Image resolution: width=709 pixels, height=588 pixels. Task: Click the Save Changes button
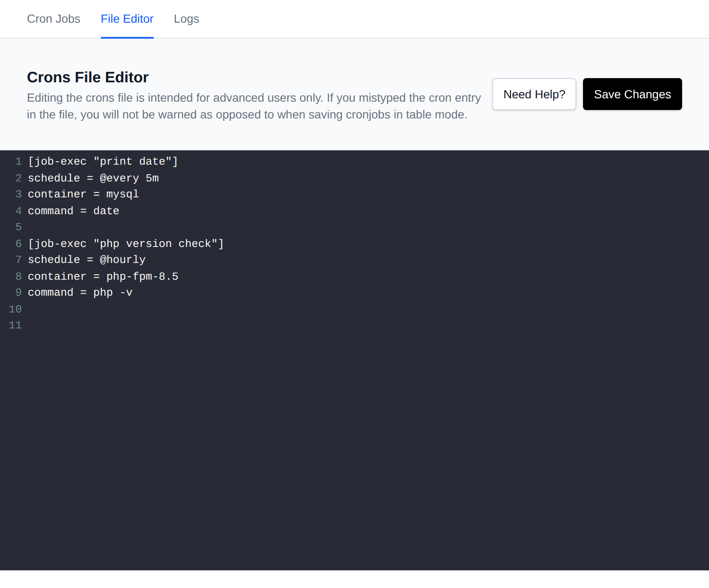pos(632,94)
